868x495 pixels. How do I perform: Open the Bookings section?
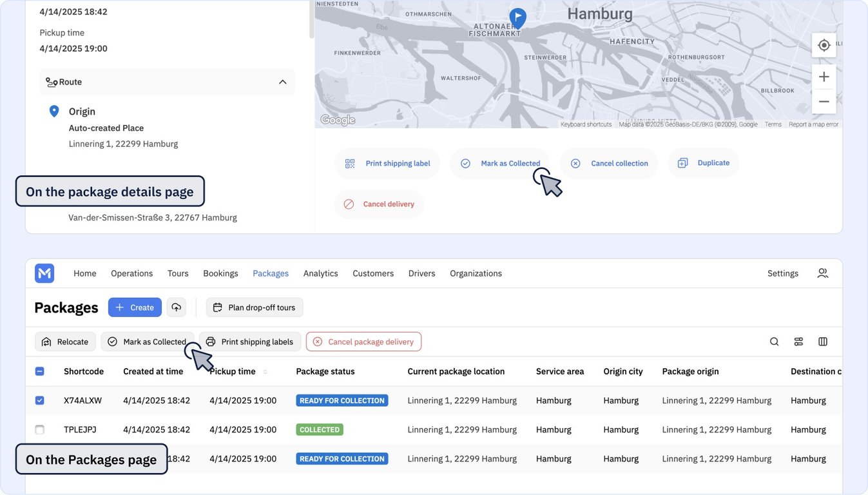click(x=220, y=273)
